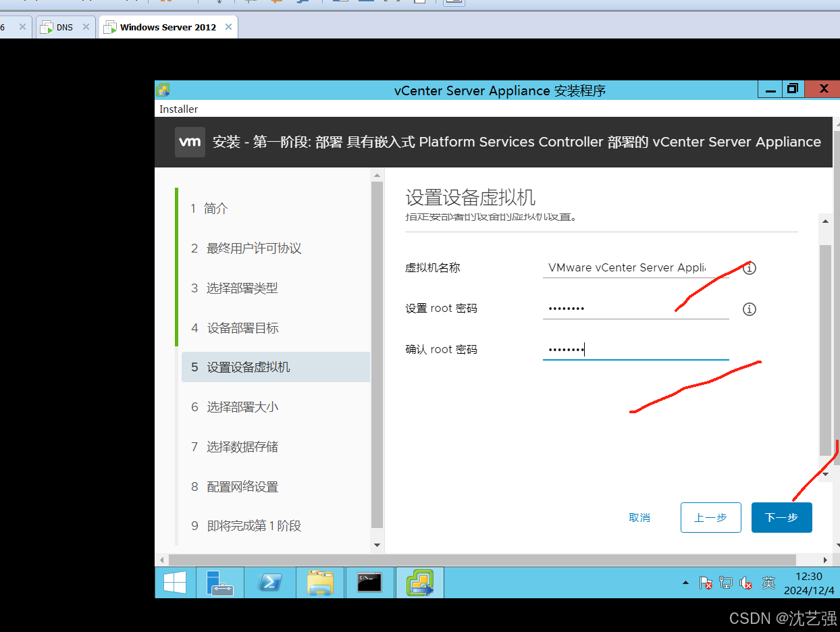Viewport: 840px width, 632px height.
Task: Click the content pane scroll up arrow
Action: pos(826,221)
